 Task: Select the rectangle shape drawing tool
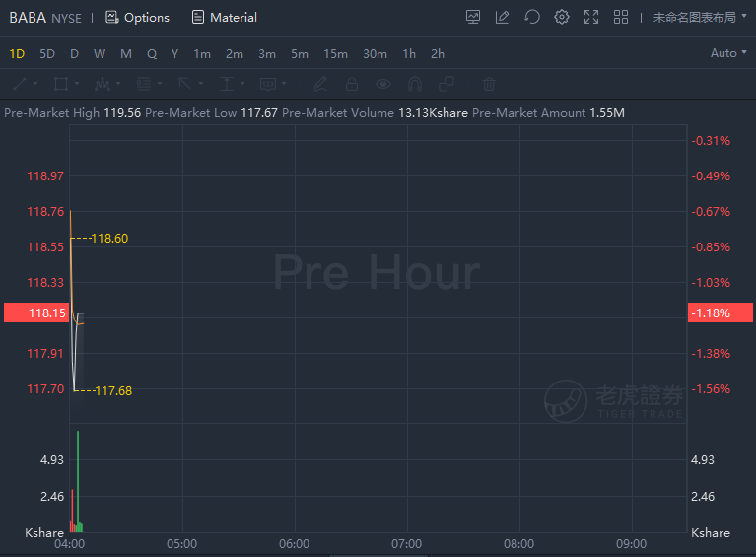pyautogui.click(x=61, y=84)
